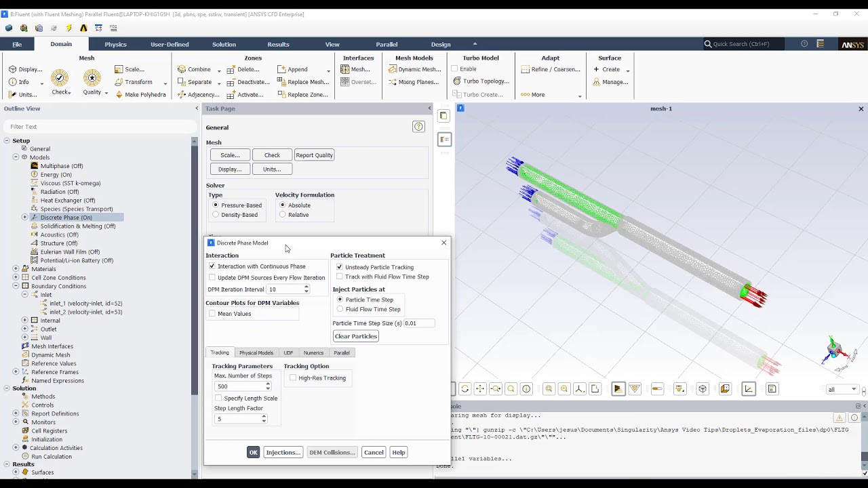Screen dimensions: 868x488
Task: Enable Update DPM Sources Every Flow Iteration
Action: tap(212, 277)
